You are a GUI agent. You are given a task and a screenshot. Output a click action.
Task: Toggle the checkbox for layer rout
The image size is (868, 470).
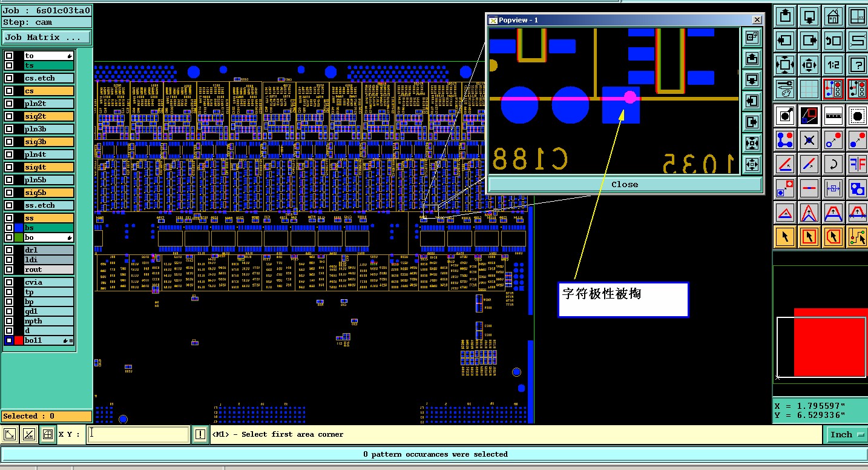(x=9, y=270)
